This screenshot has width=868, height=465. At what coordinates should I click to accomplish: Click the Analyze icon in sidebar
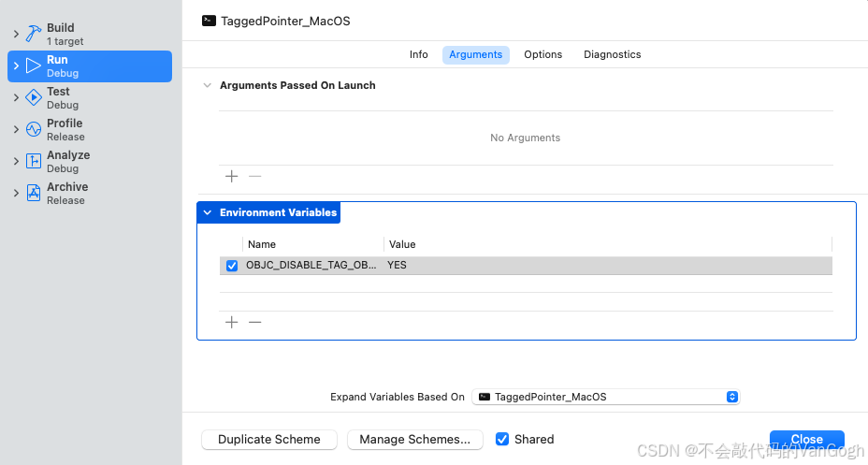34,162
